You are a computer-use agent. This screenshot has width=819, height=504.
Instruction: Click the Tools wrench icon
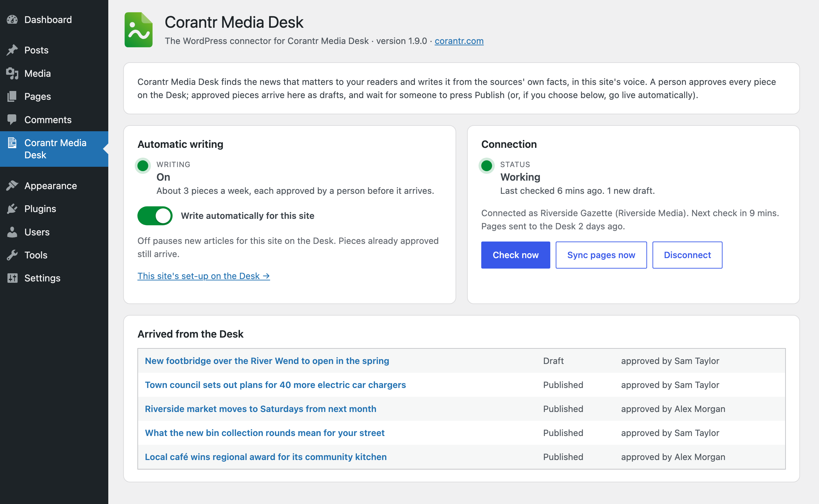pyautogui.click(x=12, y=255)
